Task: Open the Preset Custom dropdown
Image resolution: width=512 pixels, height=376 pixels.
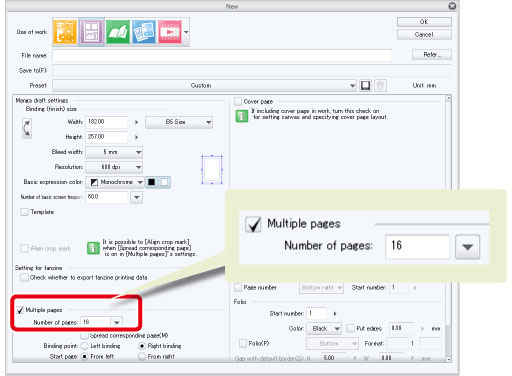Action: click(x=204, y=86)
